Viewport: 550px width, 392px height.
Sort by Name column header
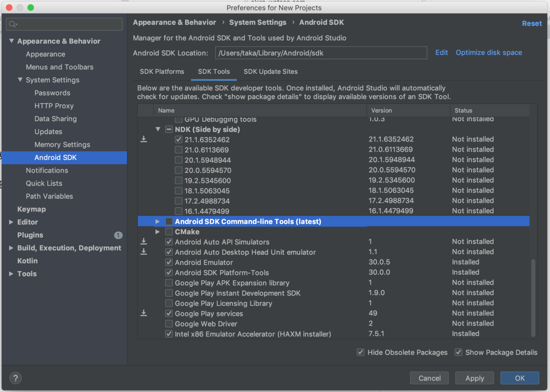tap(260, 110)
